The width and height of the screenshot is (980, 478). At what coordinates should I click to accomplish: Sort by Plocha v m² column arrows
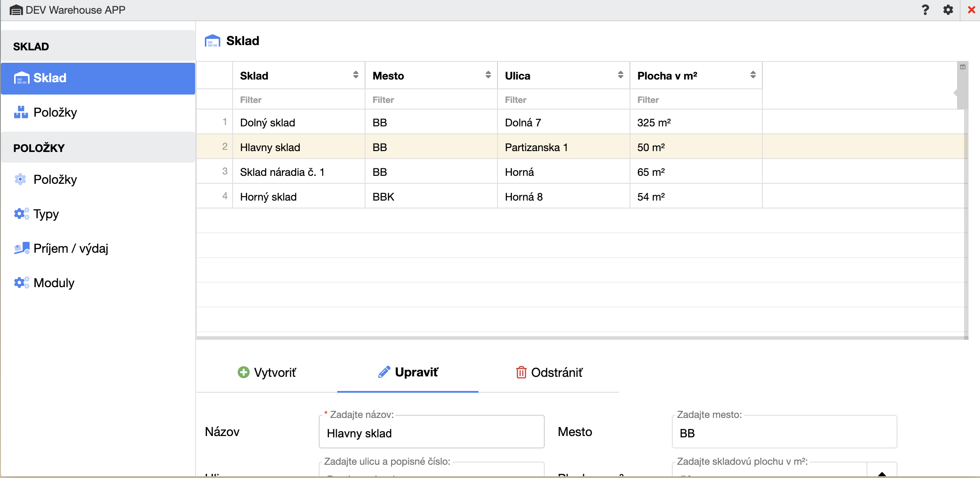click(753, 75)
